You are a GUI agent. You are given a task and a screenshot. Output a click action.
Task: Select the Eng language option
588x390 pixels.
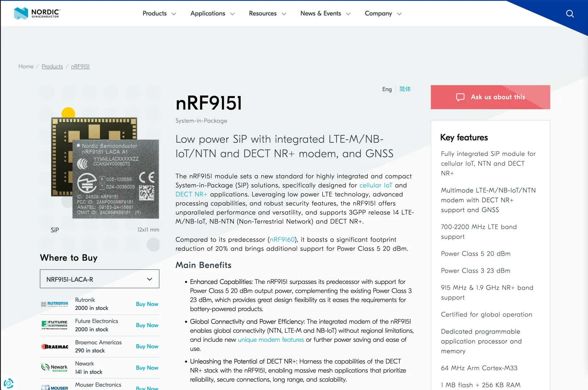coord(387,89)
